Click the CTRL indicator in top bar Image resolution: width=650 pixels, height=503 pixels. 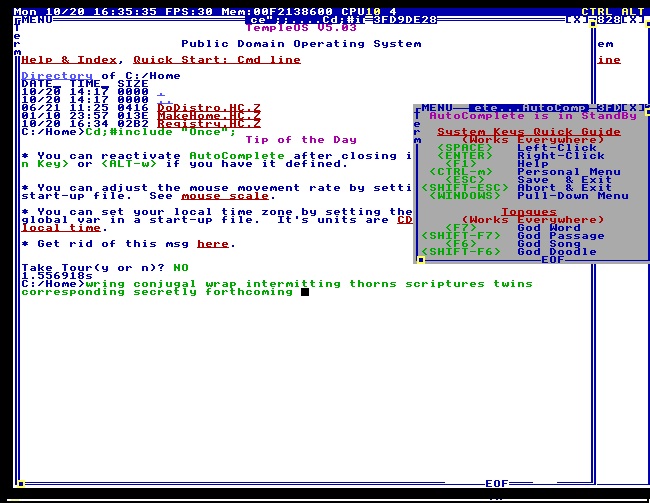(x=597, y=12)
